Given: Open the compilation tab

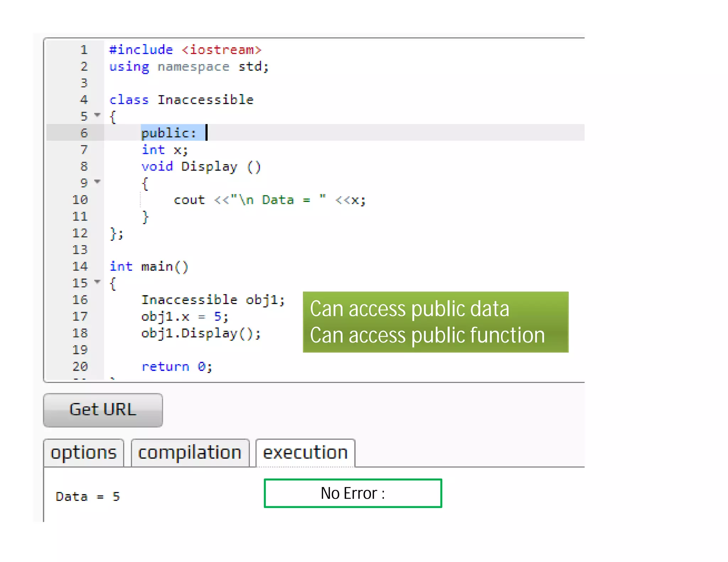Looking at the screenshot, I should (190, 453).
